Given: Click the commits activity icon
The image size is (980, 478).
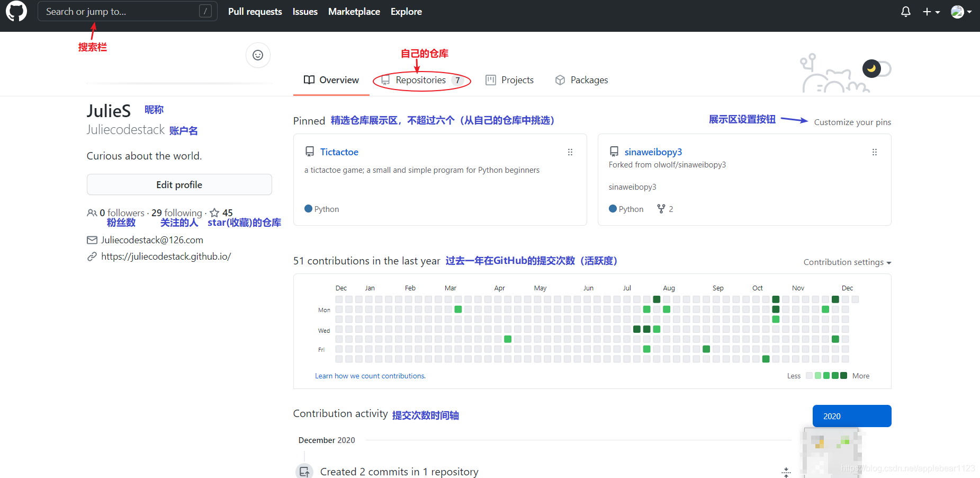Looking at the screenshot, I should pos(304,471).
